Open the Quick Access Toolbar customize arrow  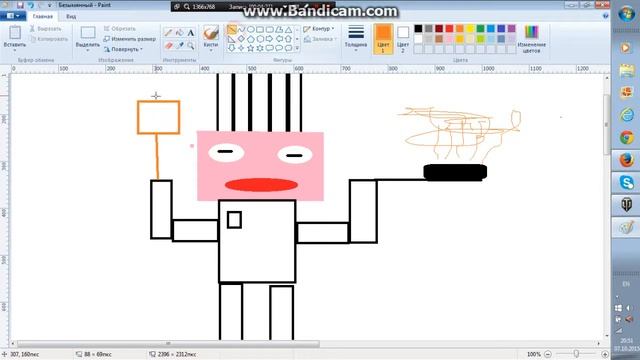pyautogui.click(x=50, y=5)
